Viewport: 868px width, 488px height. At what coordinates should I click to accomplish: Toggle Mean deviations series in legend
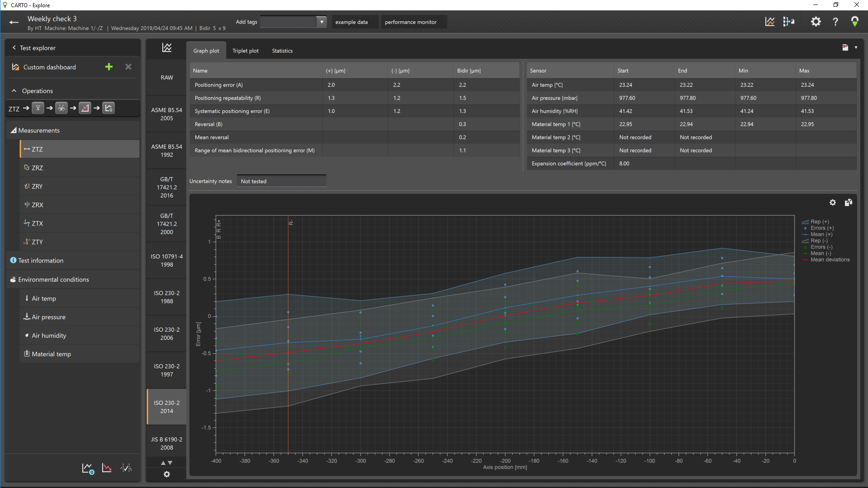click(830, 260)
